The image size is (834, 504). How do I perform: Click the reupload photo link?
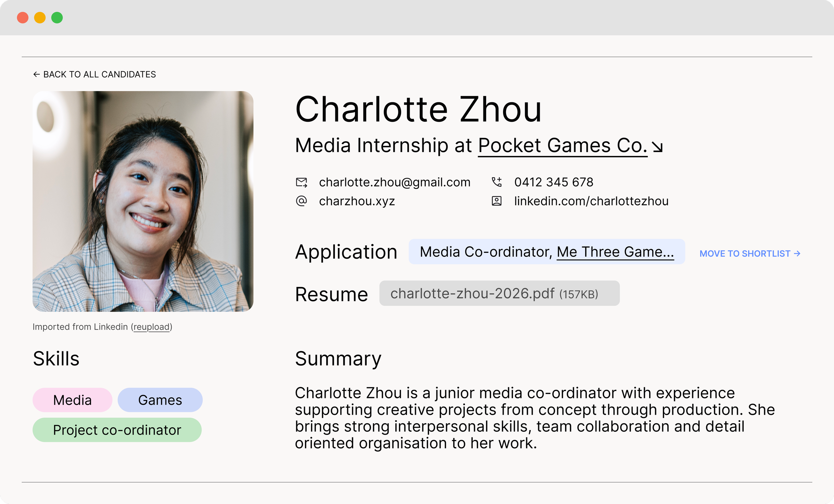point(151,327)
